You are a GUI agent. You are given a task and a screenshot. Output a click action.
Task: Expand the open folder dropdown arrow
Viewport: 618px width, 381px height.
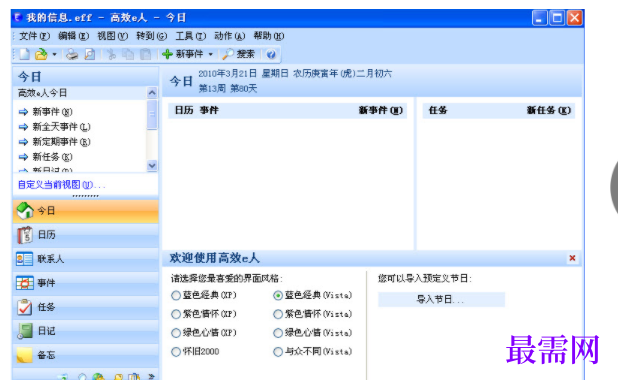(x=54, y=54)
